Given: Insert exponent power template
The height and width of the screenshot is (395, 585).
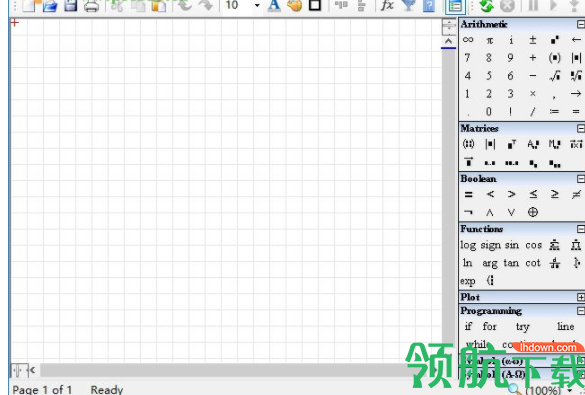Looking at the screenshot, I should tap(554, 40).
